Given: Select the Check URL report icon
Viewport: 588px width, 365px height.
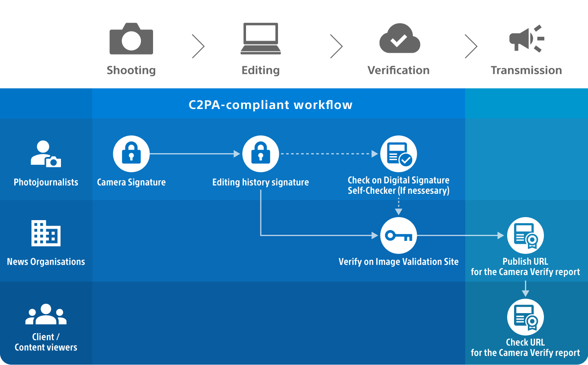Looking at the screenshot, I should pyautogui.click(x=525, y=317).
